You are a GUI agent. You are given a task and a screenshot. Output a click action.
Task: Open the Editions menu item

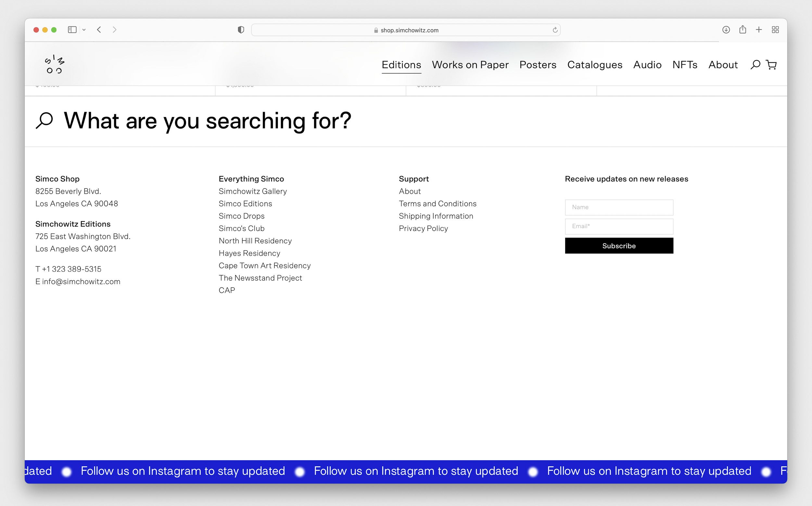tap(401, 65)
